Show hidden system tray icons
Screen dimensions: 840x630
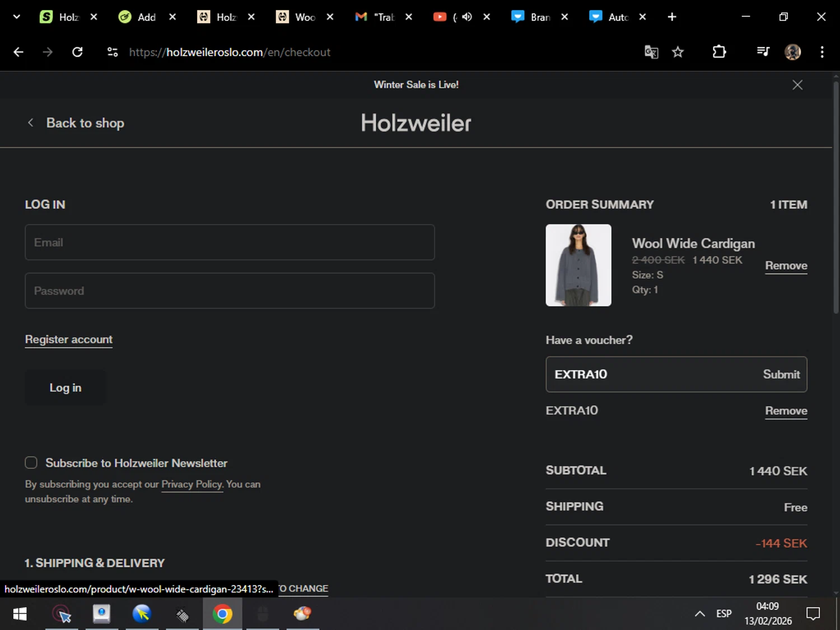(x=699, y=614)
